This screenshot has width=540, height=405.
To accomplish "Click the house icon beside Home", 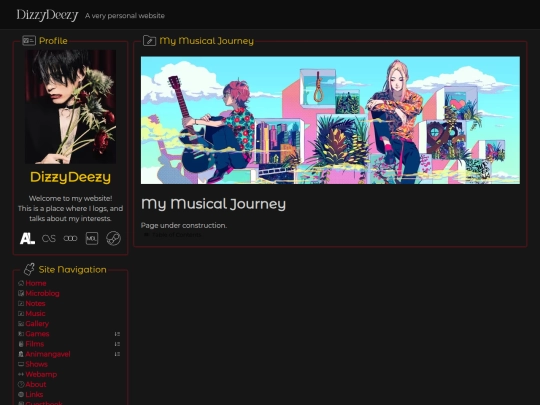I will point(21,283).
